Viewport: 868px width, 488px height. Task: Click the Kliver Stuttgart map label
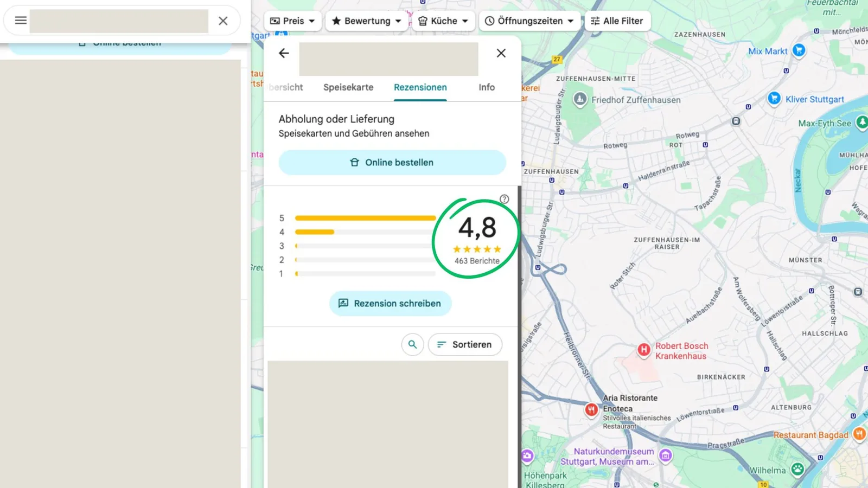pos(815,99)
